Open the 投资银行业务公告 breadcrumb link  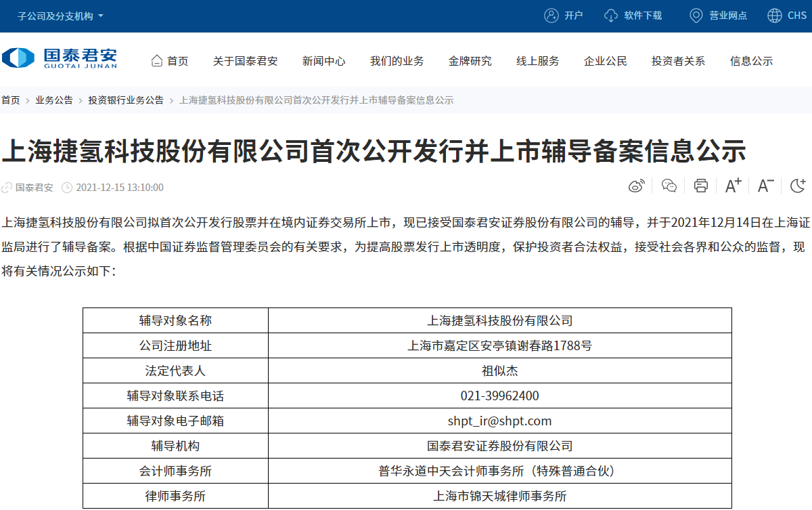coord(125,100)
